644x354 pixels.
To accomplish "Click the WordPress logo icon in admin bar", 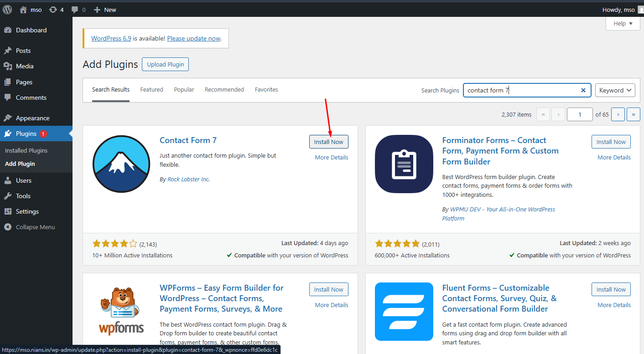I will [x=7, y=10].
